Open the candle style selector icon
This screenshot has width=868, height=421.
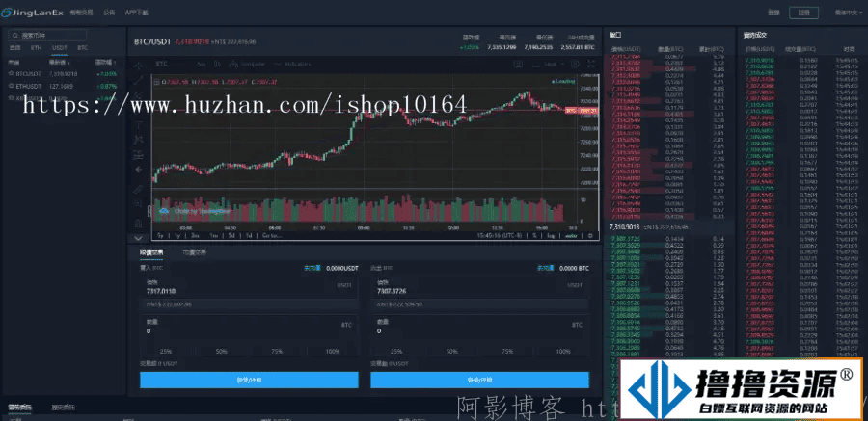[218, 65]
